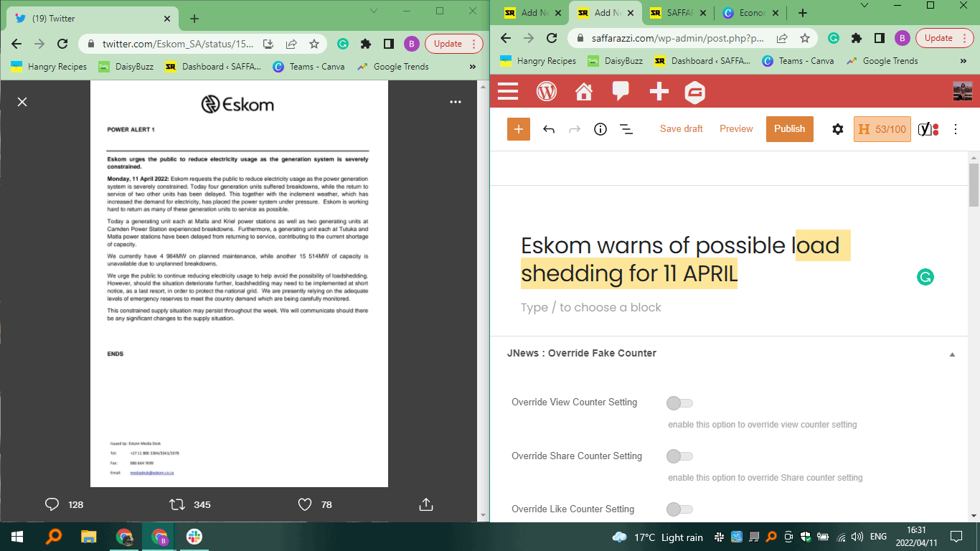980x551 pixels.
Task: Switch to the first Add New post tab
Action: (533, 13)
